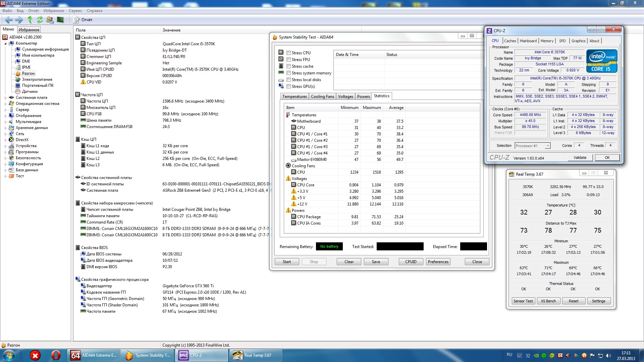The height and width of the screenshot is (362, 644).
Task: Enable the Stress CPU checkbox
Action: 288,53
